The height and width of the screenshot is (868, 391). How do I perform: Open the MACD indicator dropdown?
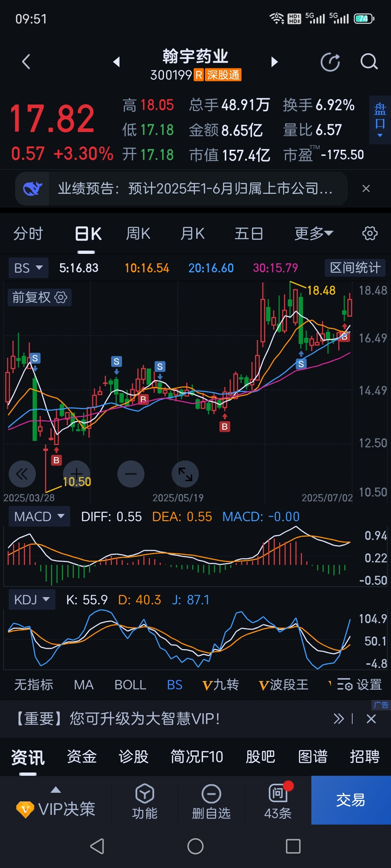pos(39,516)
